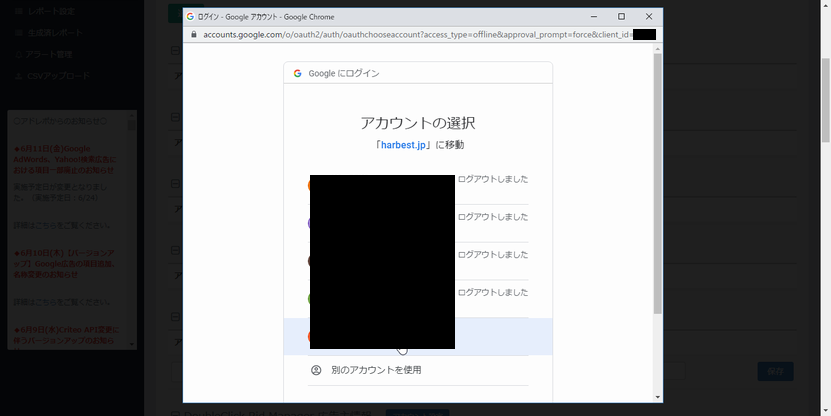Click the popup window's scroll-up arrow

658,49
